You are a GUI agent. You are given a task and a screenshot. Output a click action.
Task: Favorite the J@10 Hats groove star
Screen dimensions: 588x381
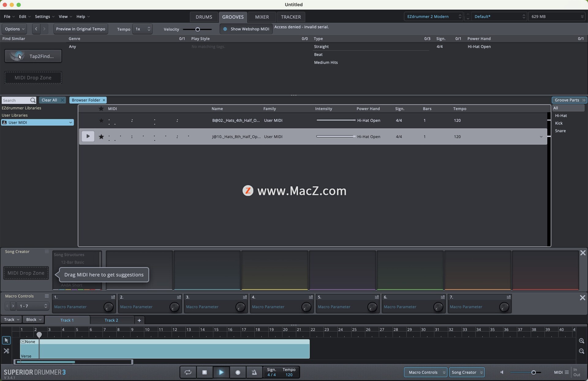[101, 137]
